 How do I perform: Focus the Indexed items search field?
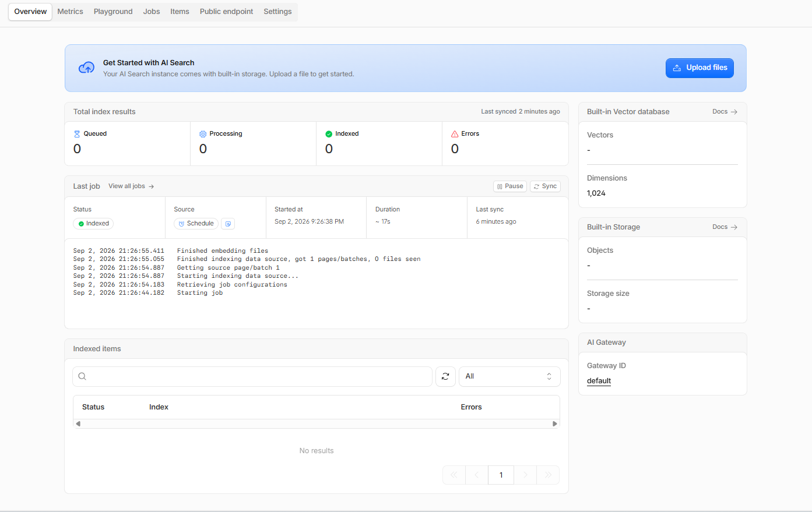click(x=252, y=376)
